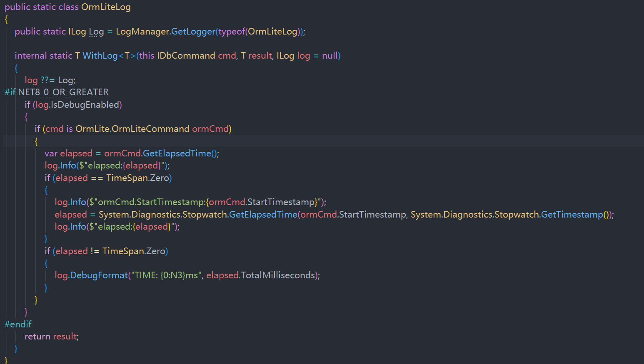Click the IDbCommand parameter type
644x364 pixels.
coord(186,56)
